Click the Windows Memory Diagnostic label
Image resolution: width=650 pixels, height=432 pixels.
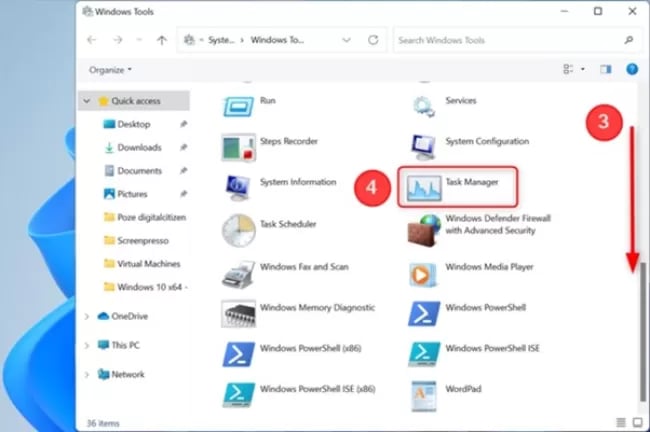click(x=318, y=308)
